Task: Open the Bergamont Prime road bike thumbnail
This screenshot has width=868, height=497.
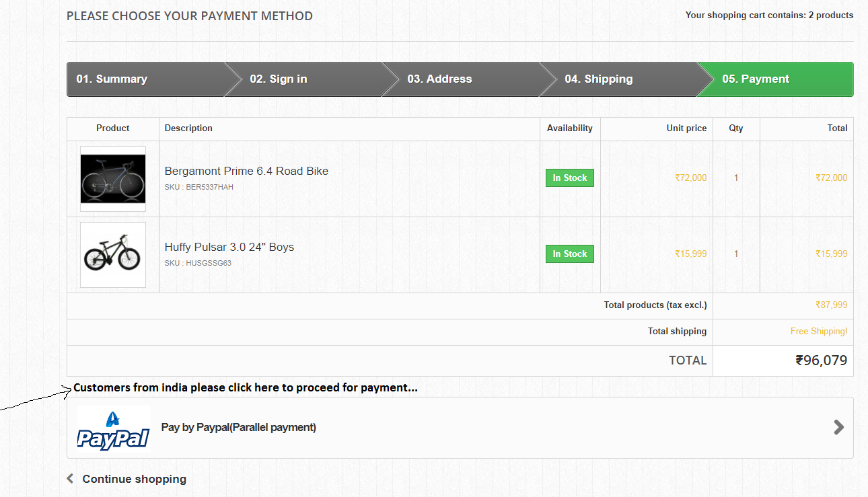Action: point(113,178)
